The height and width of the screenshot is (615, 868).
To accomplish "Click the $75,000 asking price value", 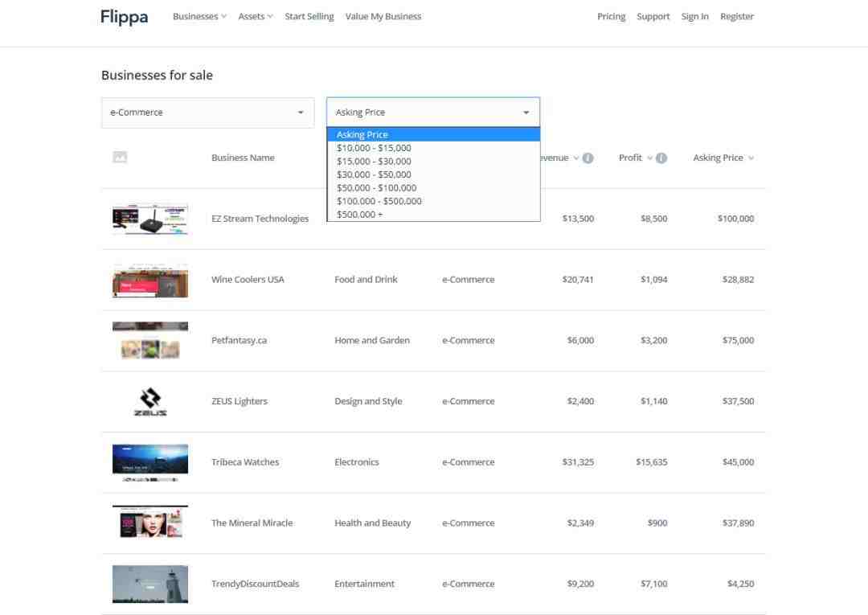I will coord(738,340).
